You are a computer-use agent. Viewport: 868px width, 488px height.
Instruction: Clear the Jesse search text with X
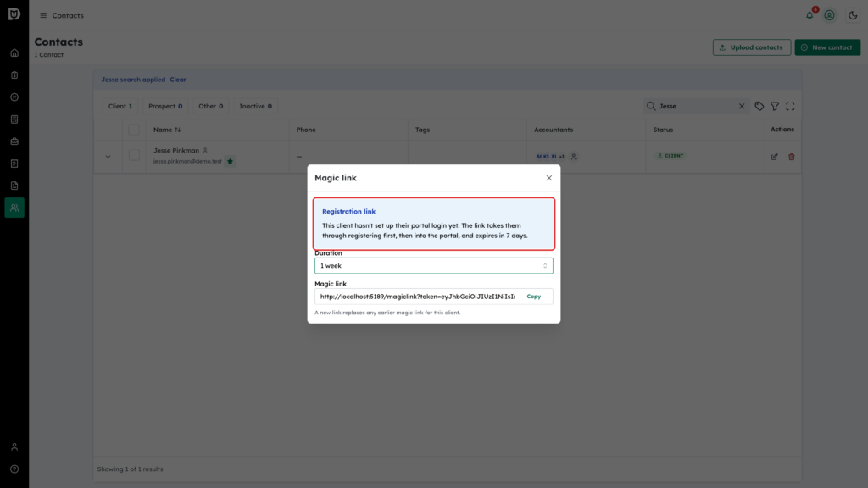[742, 106]
